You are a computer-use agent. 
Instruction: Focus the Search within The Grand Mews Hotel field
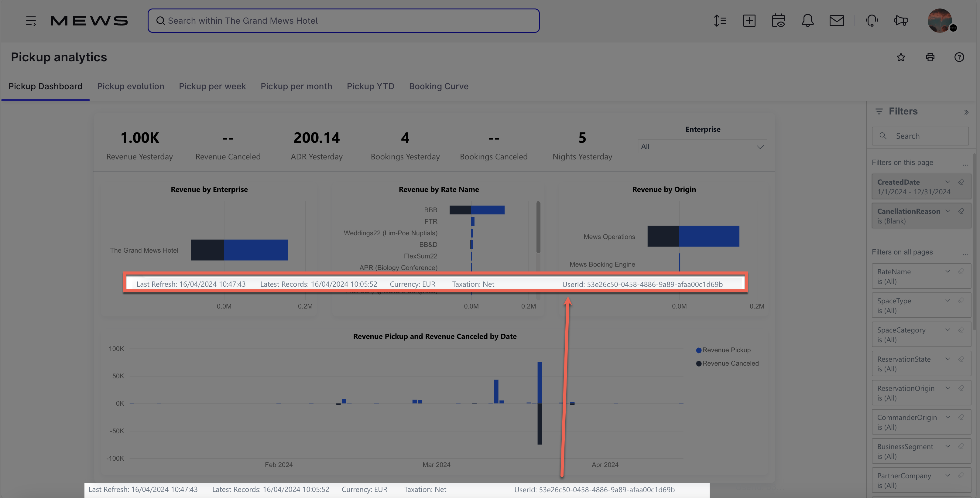343,21
